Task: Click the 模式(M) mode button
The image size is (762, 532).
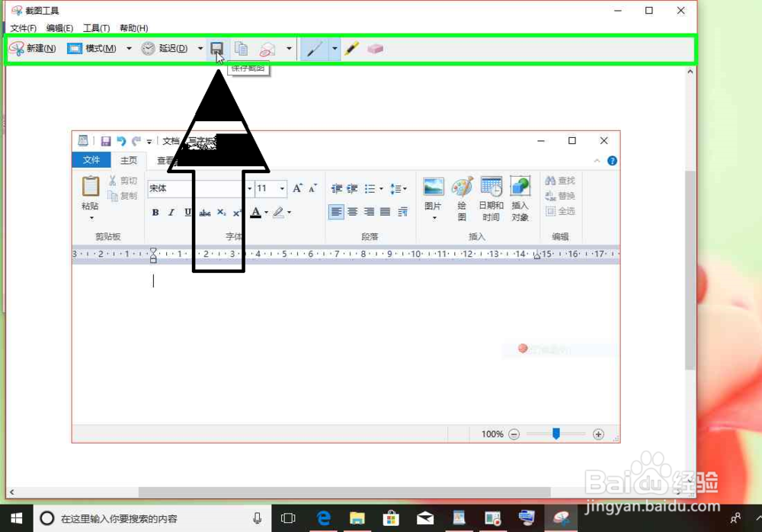Action: coord(92,48)
